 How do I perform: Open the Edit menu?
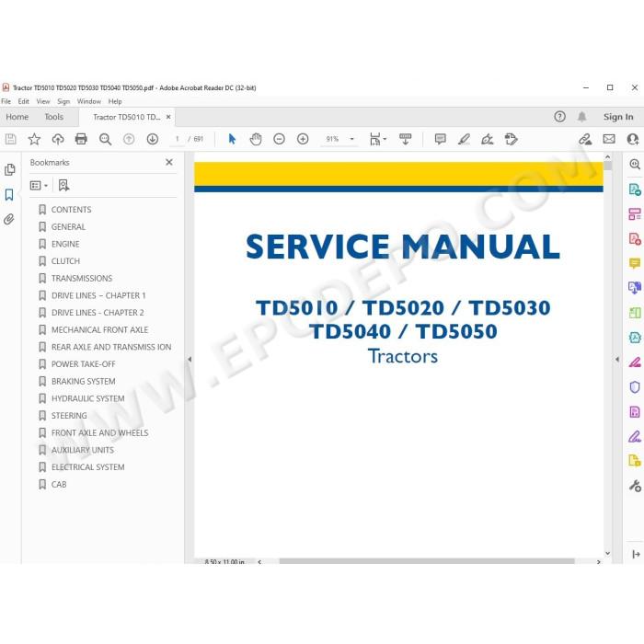(x=23, y=101)
